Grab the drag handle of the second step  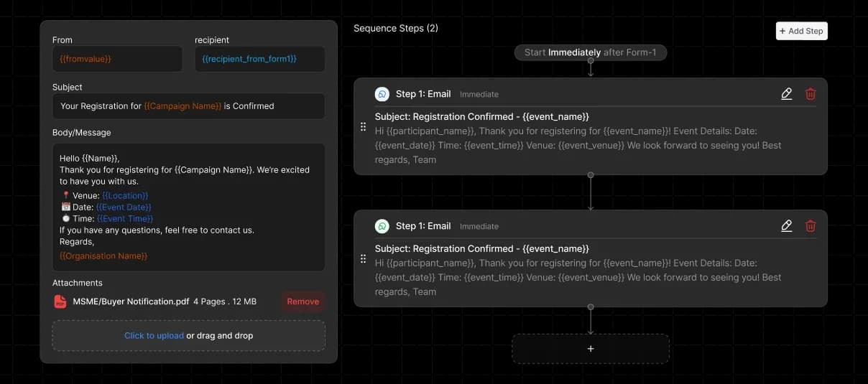(x=364, y=258)
